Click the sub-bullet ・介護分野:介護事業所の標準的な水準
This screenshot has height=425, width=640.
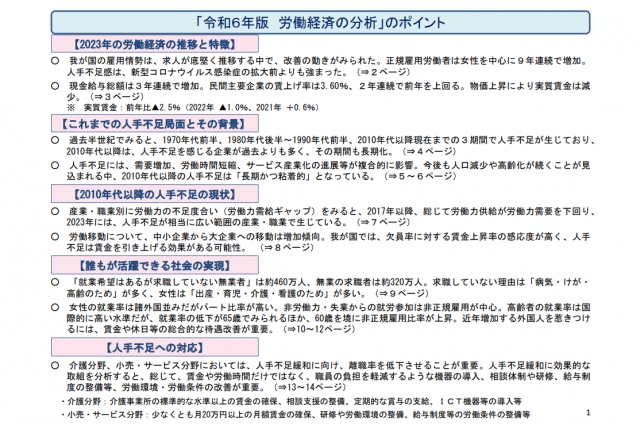(291, 401)
